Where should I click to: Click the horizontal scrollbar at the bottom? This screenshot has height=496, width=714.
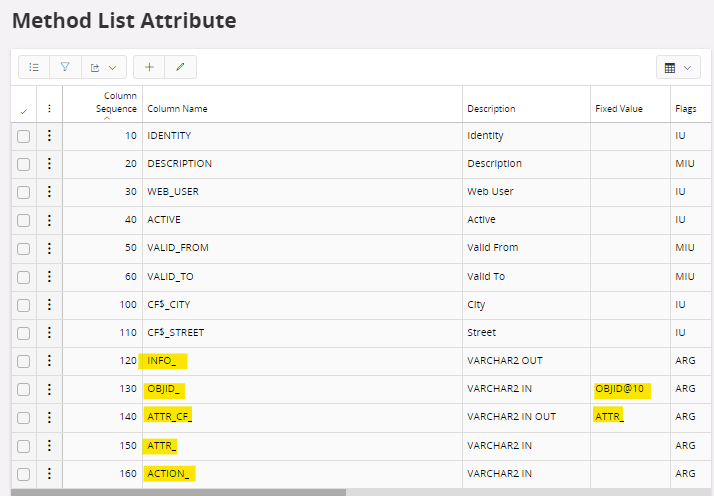click(x=180, y=492)
